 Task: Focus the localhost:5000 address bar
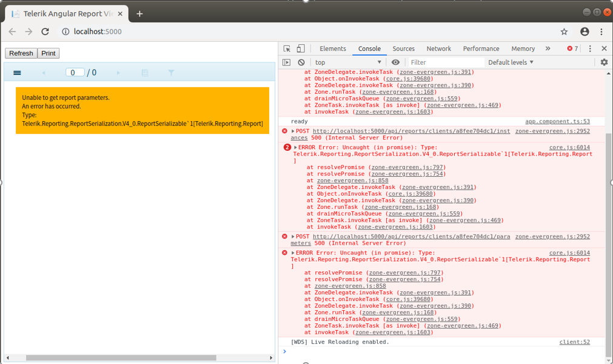[x=98, y=31]
